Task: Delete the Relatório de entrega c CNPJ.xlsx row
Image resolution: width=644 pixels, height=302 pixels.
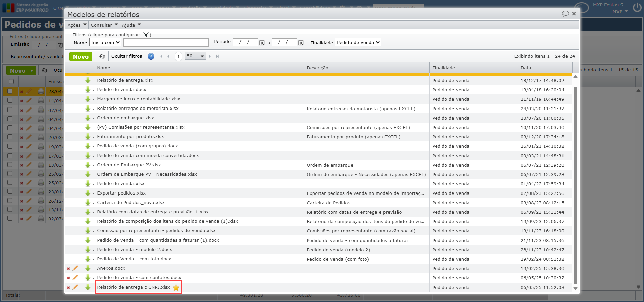Action: (68, 288)
